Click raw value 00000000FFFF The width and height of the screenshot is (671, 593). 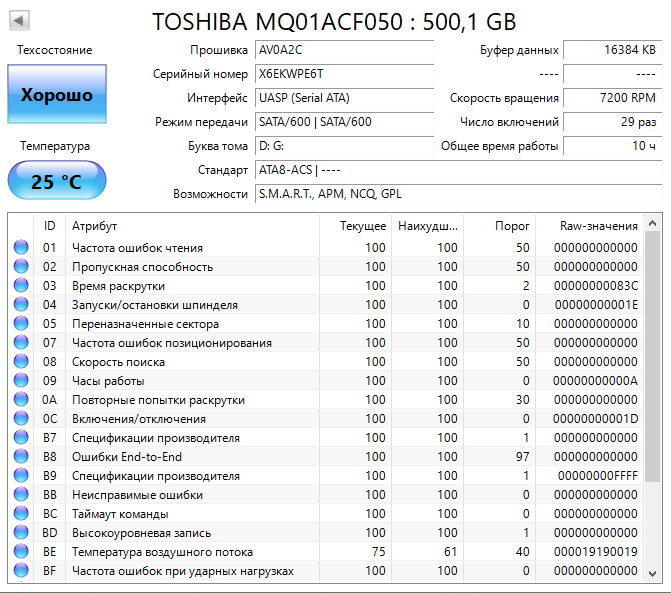tap(597, 475)
